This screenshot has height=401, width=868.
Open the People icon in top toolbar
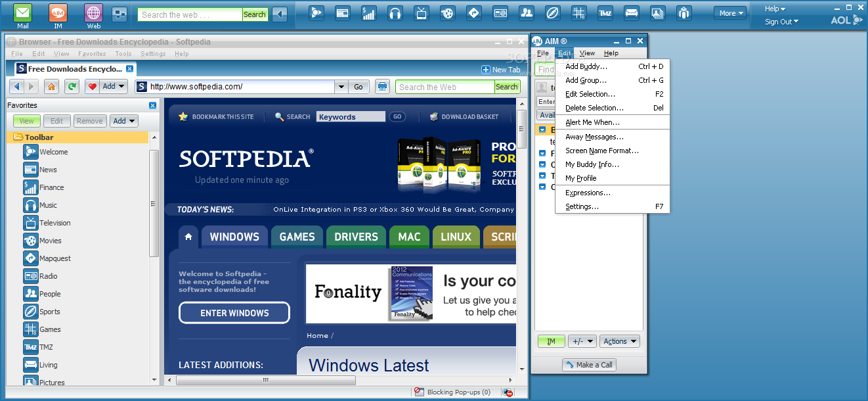click(526, 12)
